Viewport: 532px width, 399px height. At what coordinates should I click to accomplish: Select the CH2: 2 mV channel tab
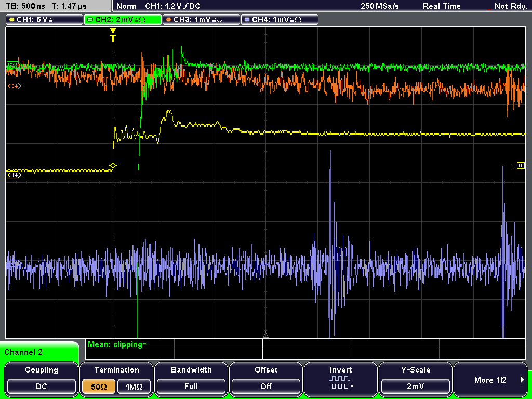click(123, 20)
